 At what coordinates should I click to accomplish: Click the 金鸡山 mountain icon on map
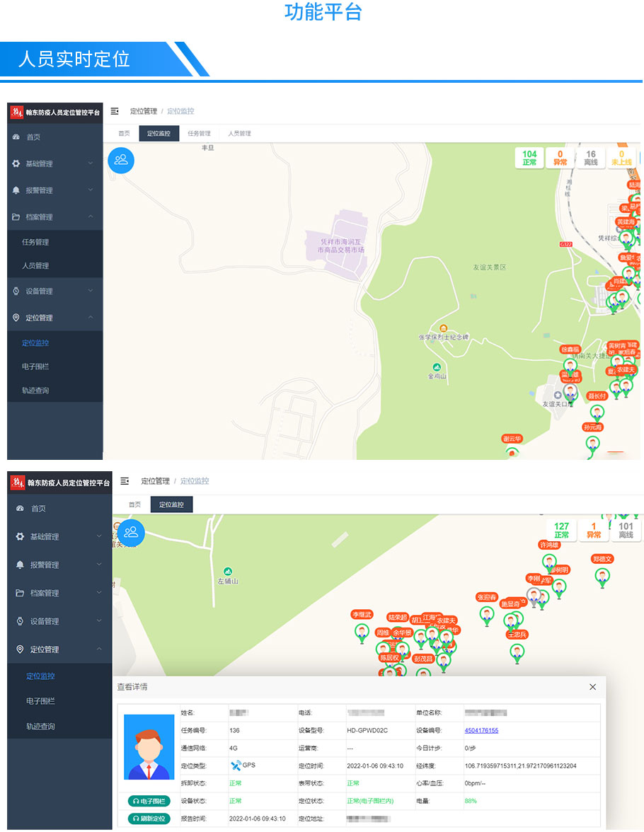pyautogui.click(x=437, y=366)
